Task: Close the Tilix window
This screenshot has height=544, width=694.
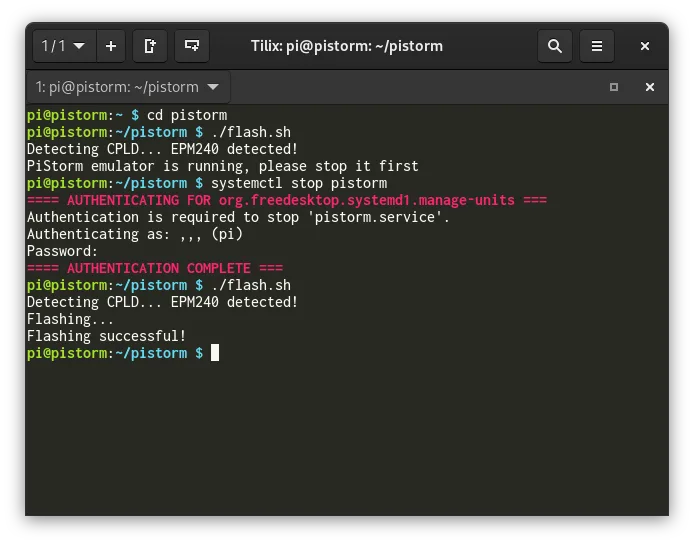Action: (645, 46)
